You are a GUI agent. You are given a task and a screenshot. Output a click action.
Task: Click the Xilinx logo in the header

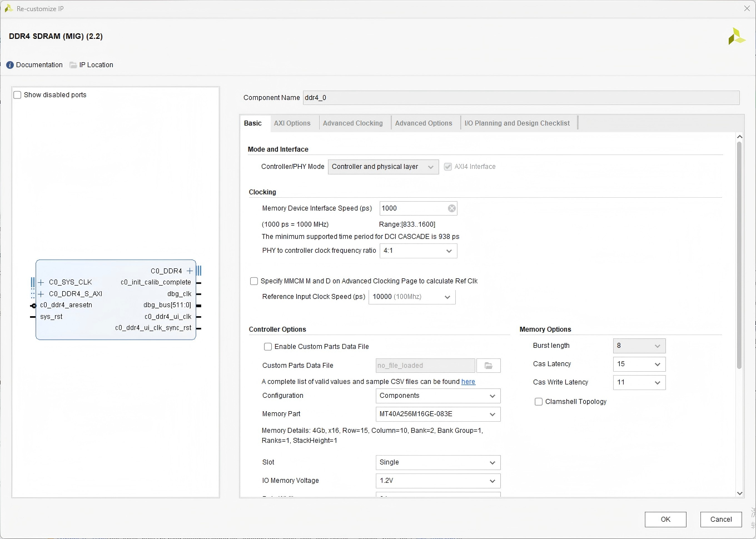[x=737, y=37]
